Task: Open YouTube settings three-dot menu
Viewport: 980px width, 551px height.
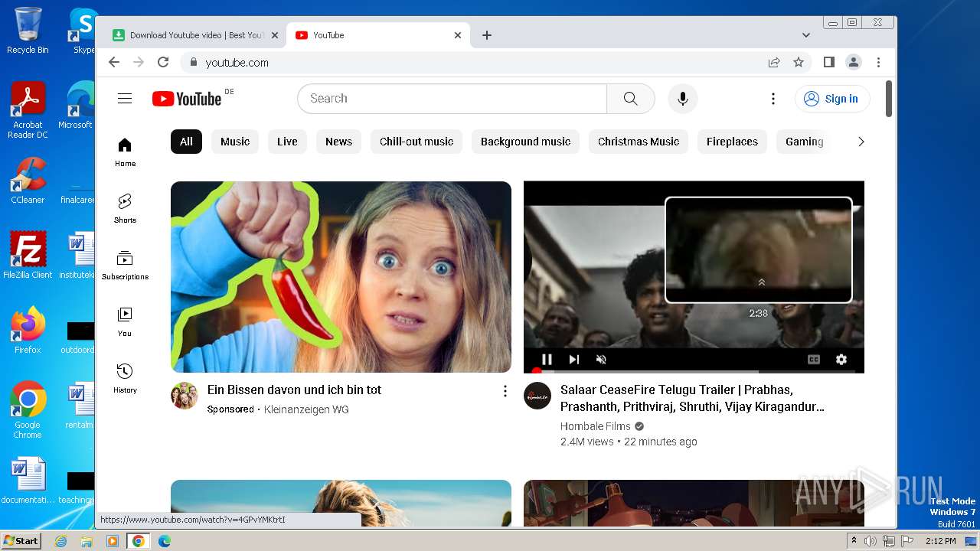Action: pos(773,99)
